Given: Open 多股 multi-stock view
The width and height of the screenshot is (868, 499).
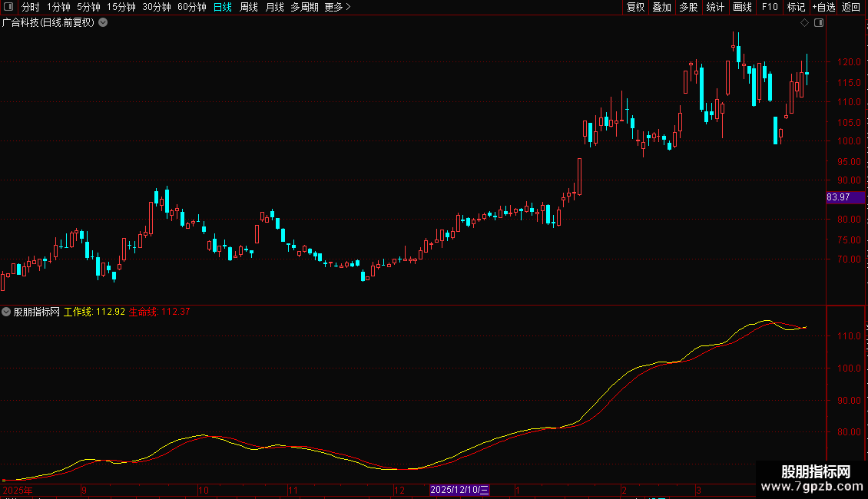Looking at the screenshot, I should (689, 7).
